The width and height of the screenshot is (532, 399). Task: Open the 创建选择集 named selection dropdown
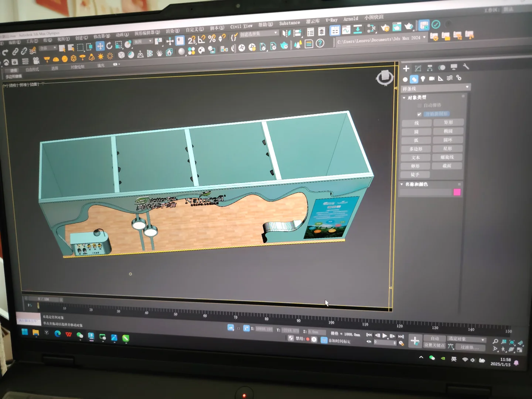pyautogui.click(x=259, y=34)
